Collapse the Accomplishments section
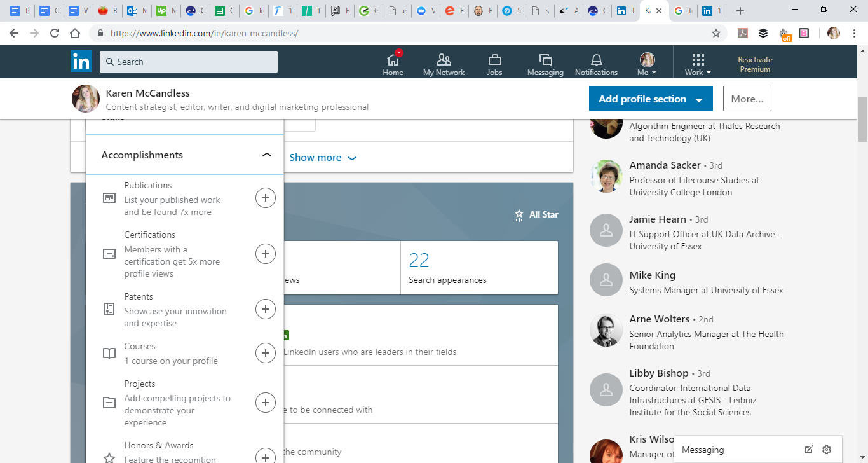 [267, 155]
